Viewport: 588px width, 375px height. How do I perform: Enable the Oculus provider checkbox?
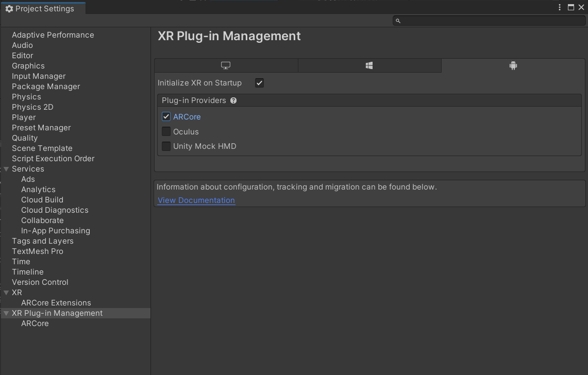pyautogui.click(x=166, y=132)
